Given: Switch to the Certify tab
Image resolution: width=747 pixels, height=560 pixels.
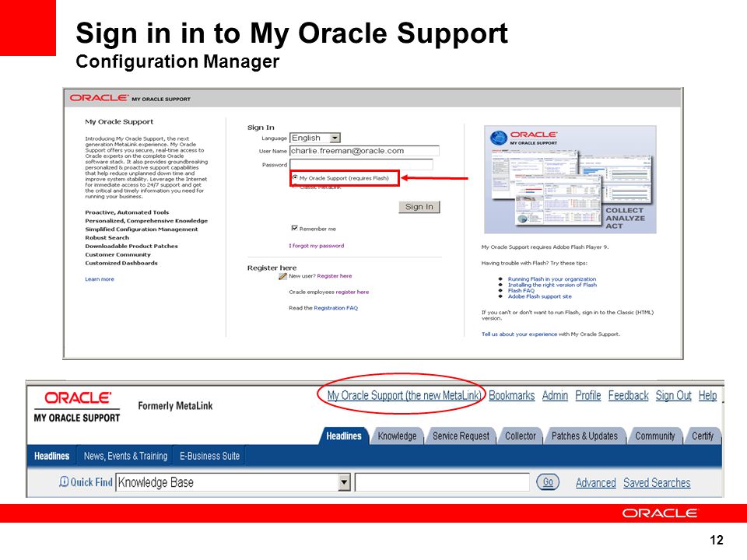Looking at the screenshot, I should [703, 436].
